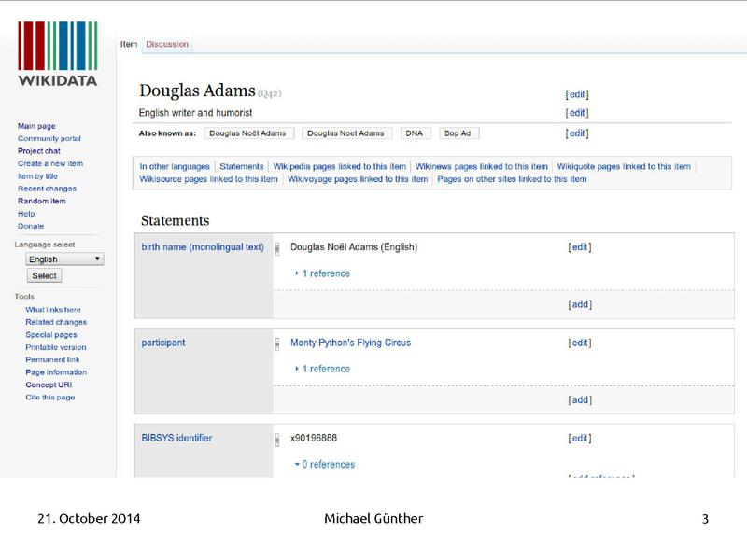Edit the English writer and humorist description
This screenshot has height=560, width=747.
(x=577, y=113)
